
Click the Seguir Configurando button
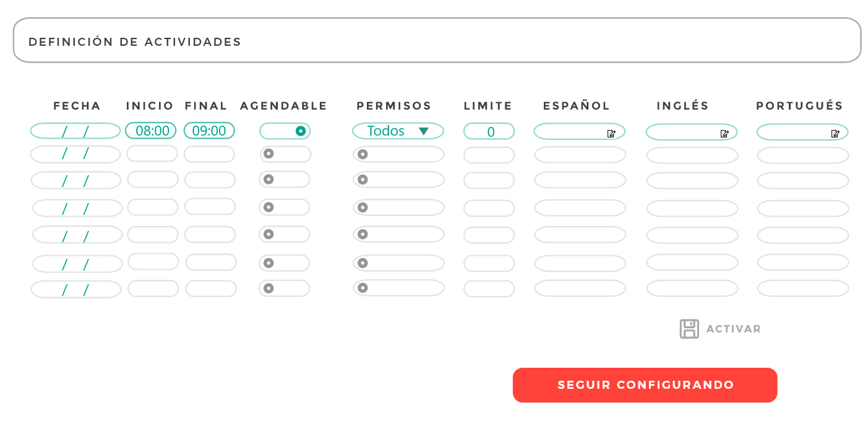point(645,385)
